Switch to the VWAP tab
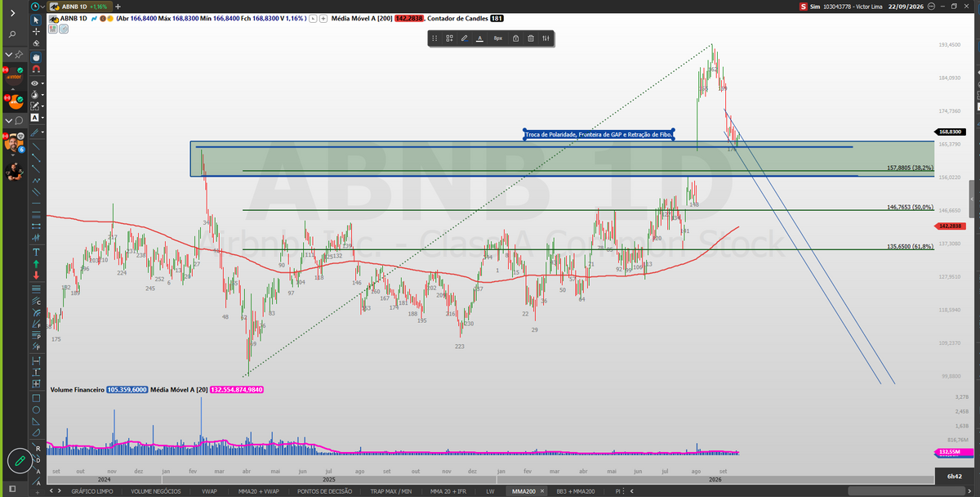The height and width of the screenshot is (497, 980). pyautogui.click(x=210, y=491)
